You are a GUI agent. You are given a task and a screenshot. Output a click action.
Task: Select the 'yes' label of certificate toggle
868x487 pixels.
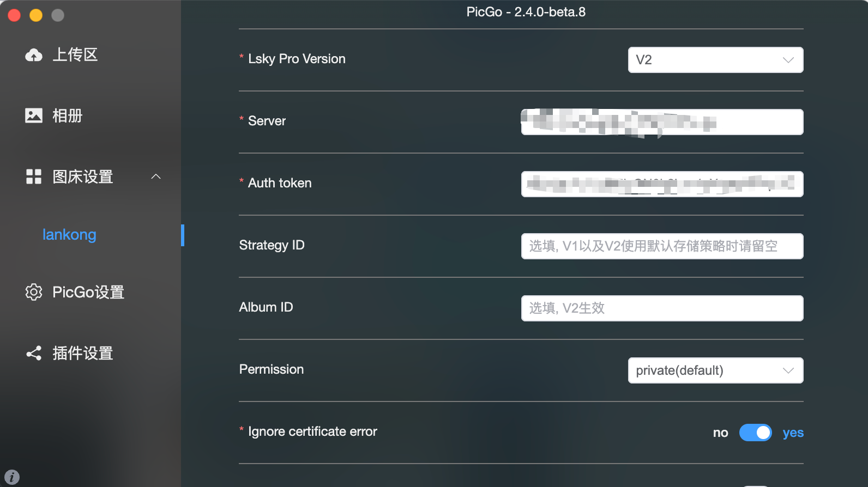[x=793, y=433]
